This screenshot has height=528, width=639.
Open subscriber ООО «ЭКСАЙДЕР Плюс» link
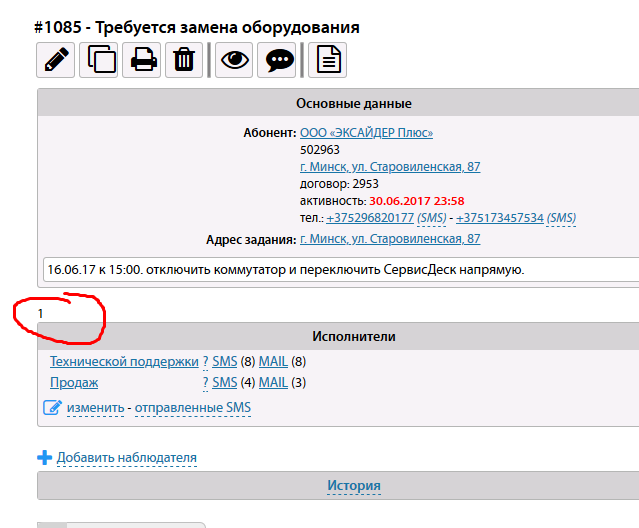(366, 133)
